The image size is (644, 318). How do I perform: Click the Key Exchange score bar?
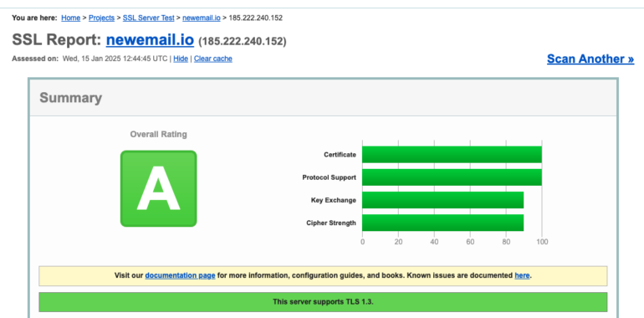[x=442, y=200]
